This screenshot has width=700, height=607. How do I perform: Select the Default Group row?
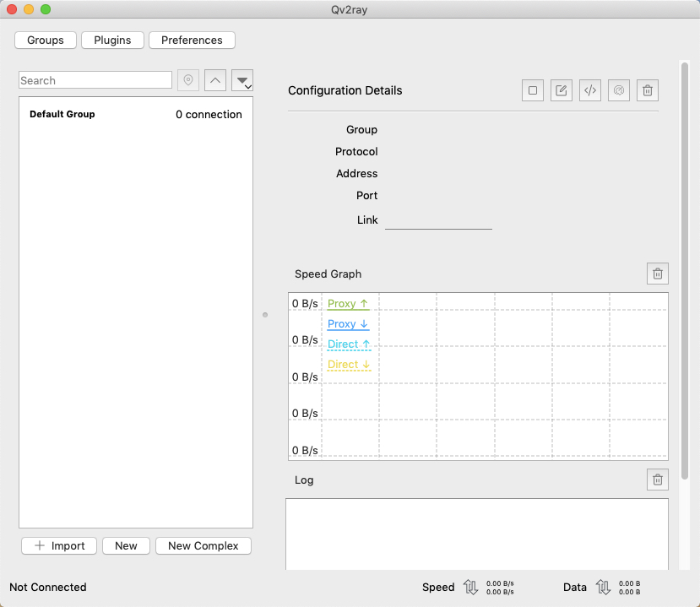pos(136,114)
